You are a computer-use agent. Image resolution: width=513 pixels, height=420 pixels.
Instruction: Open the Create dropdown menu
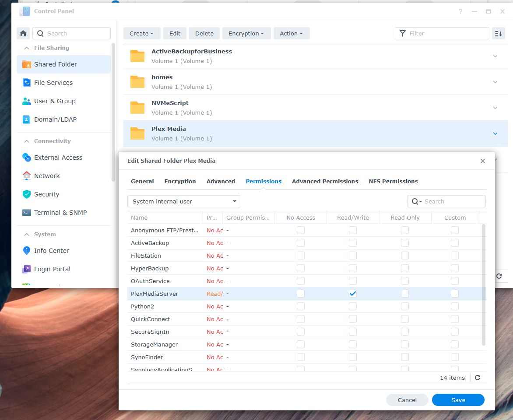click(141, 33)
